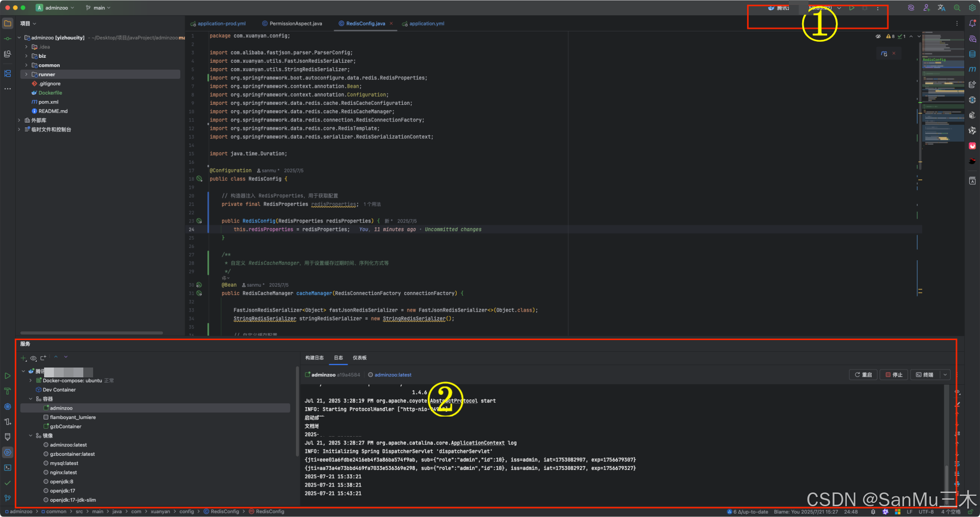Click the 6 Δ/up-to-date status widget
The height and width of the screenshot is (517, 980).
tap(747, 512)
